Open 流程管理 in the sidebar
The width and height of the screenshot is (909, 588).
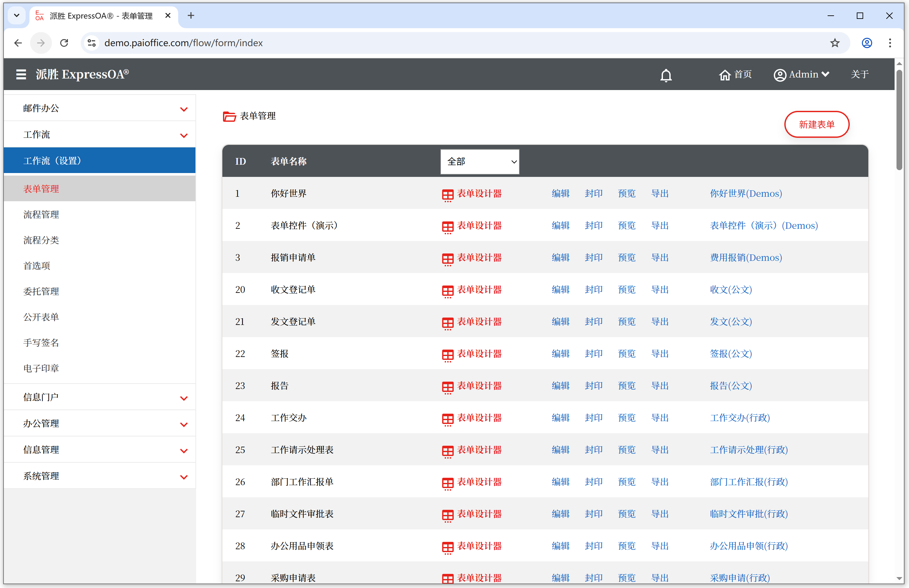[41, 215]
